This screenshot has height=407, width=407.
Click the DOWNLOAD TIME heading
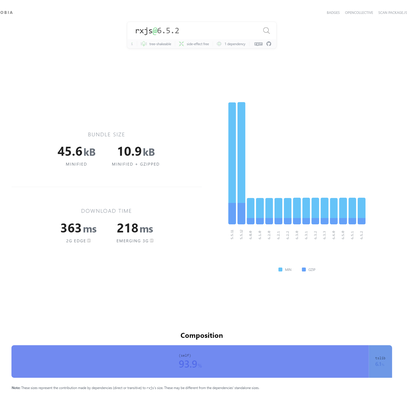[x=106, y=211]
